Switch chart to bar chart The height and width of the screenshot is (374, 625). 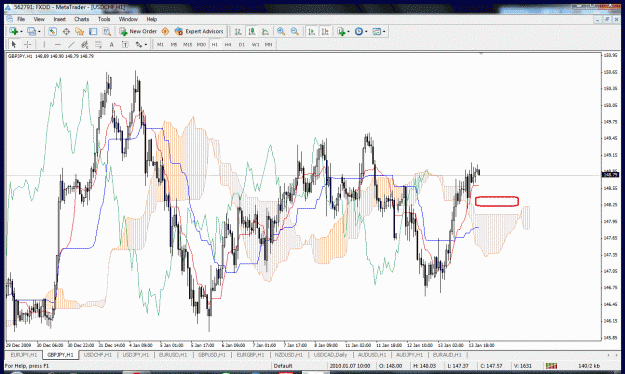(238, 31)
